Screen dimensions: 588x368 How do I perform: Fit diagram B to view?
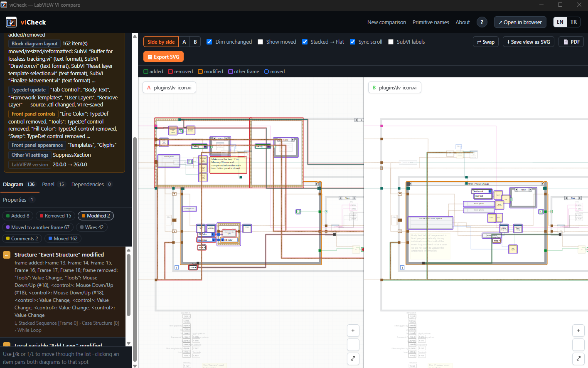[x=578, y=358]
